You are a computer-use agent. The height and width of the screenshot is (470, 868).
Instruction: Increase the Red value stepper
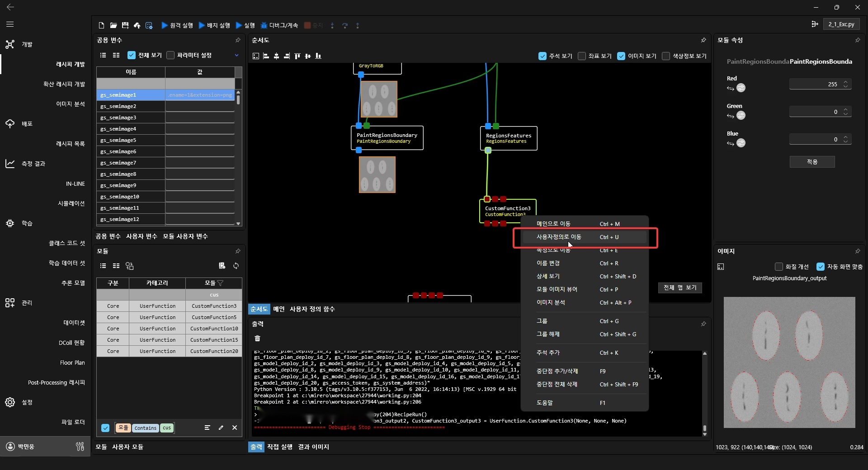846,82
